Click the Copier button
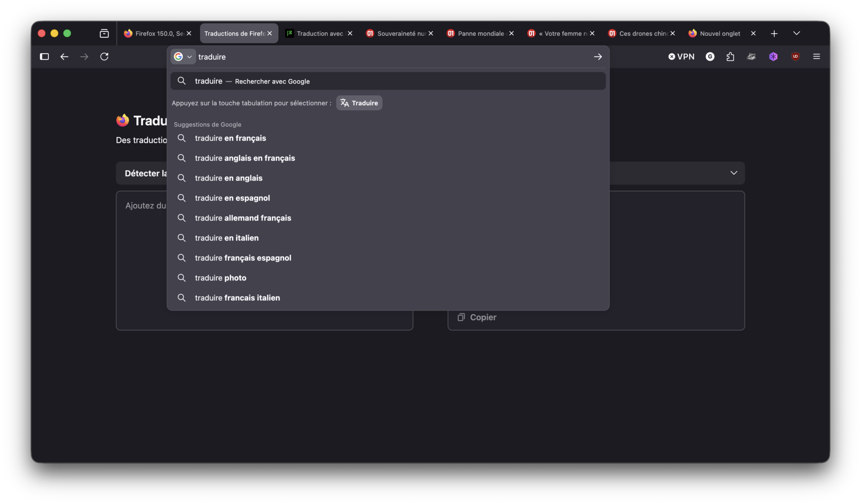The height and width of the screenshot is (504, 861). click(477, 317)
